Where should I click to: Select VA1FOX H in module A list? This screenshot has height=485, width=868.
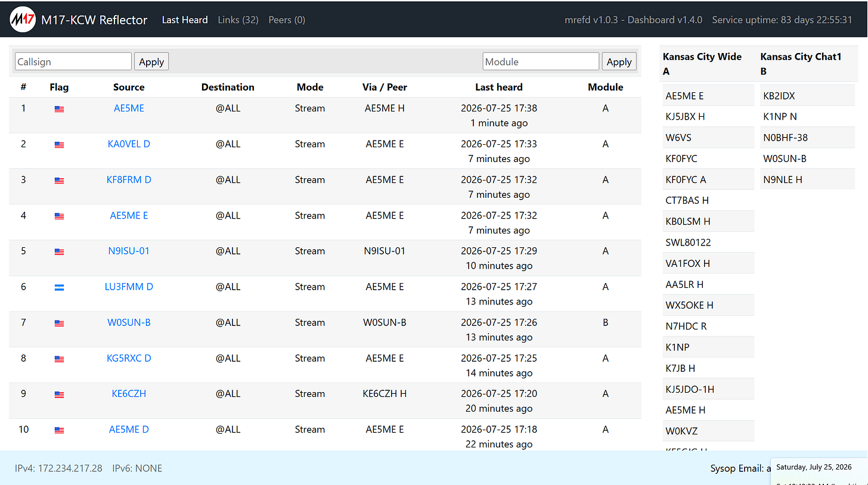(x=708, y=263)
